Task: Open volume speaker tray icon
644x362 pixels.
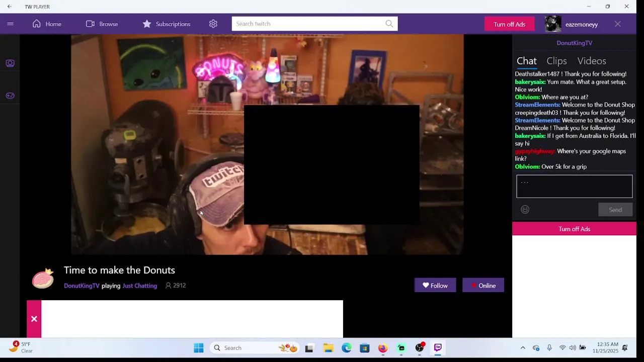Action: (573, 348)
